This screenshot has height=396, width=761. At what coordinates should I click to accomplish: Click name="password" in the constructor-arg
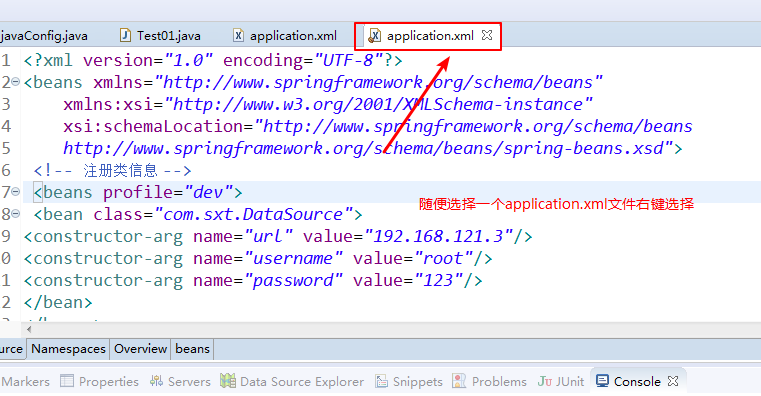268,280
